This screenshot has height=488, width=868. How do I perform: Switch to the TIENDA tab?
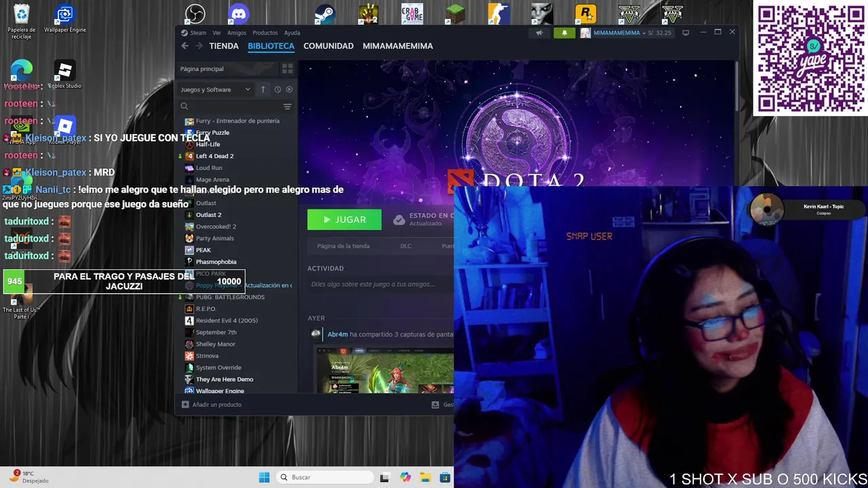[224, 46]
